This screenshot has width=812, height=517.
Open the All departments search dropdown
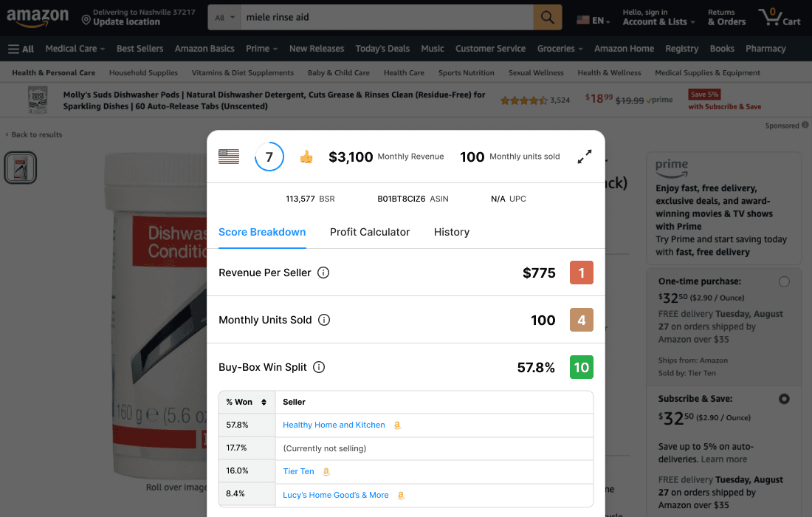point(225,17)
